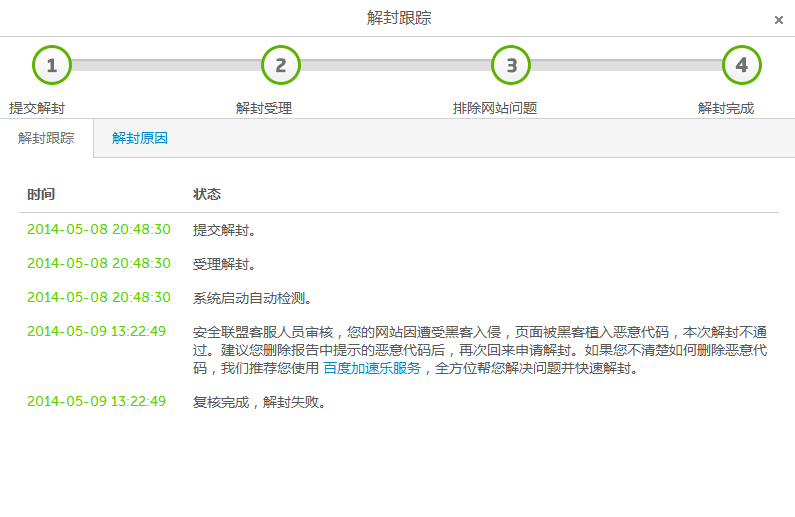Screen dimensions: 795x517
Task: Close the 解封跟踪 dialog with X
Action: pyautogui.click(x=779, y=20)
